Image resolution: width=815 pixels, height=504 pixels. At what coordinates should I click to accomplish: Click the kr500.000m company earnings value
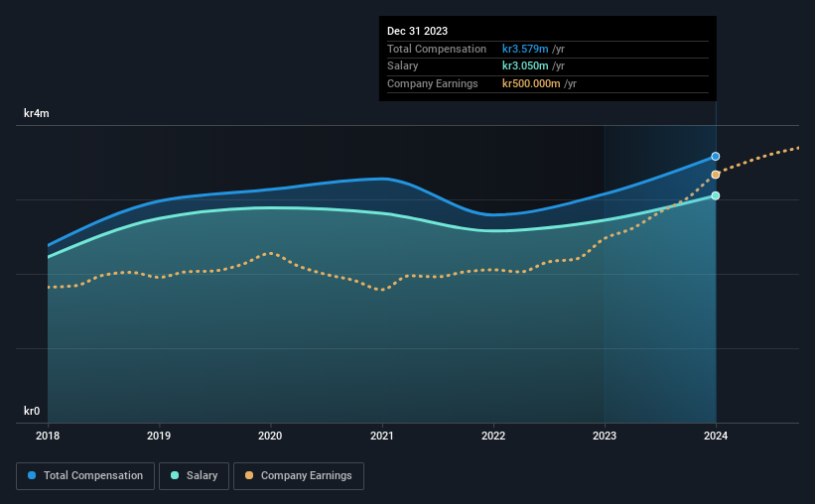point(531,83)
